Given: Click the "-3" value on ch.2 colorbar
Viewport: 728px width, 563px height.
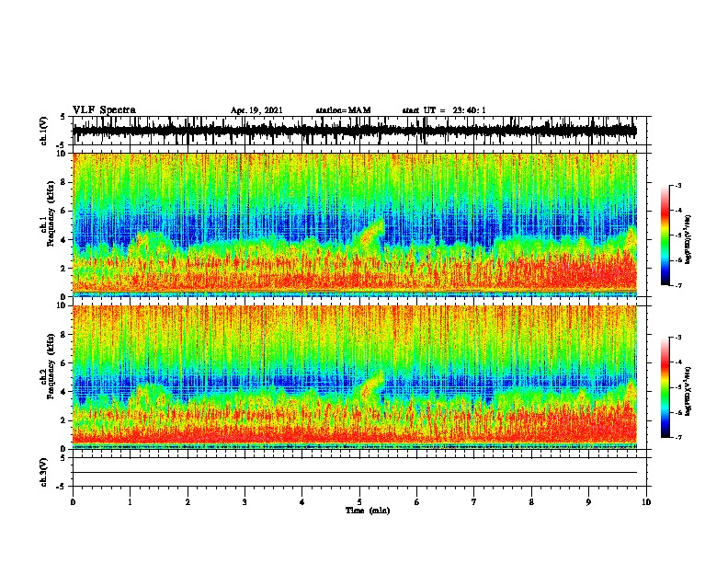Looking at the screenshot, I should coord(678,338).
